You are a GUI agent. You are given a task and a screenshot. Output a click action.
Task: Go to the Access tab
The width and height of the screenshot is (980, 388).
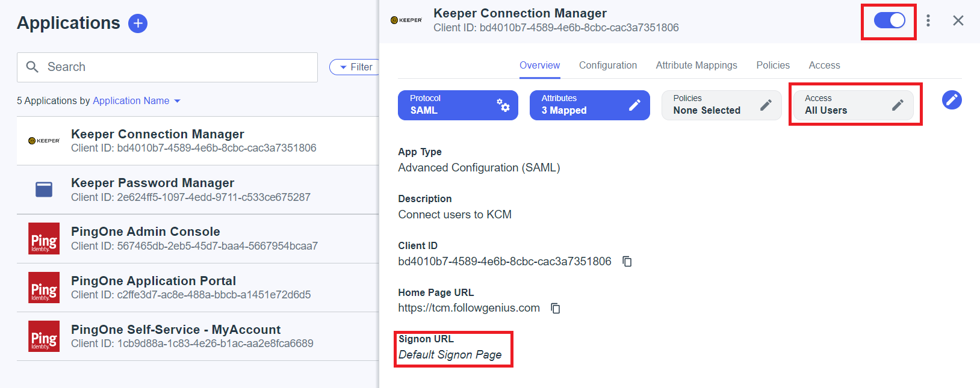pos(824,66)
